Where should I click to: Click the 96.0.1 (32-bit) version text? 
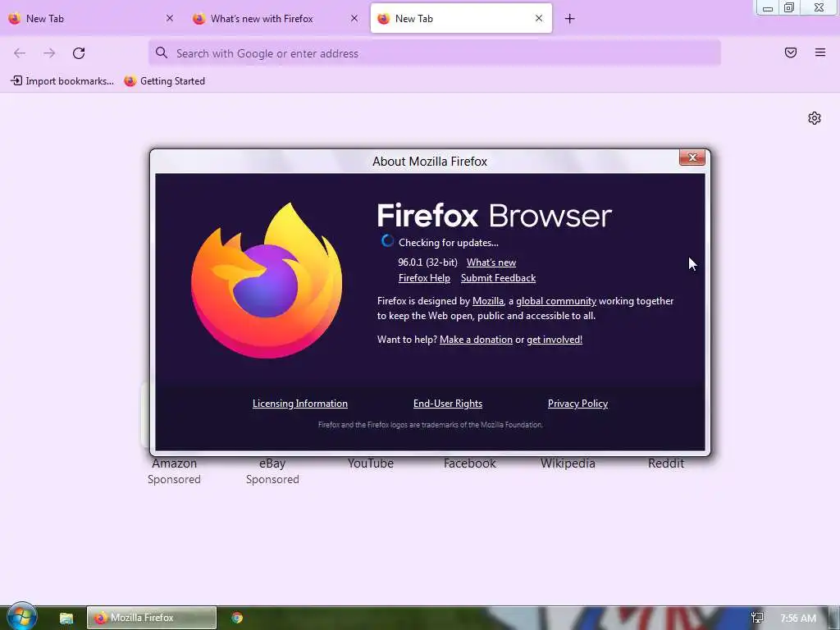click(427, 262)
